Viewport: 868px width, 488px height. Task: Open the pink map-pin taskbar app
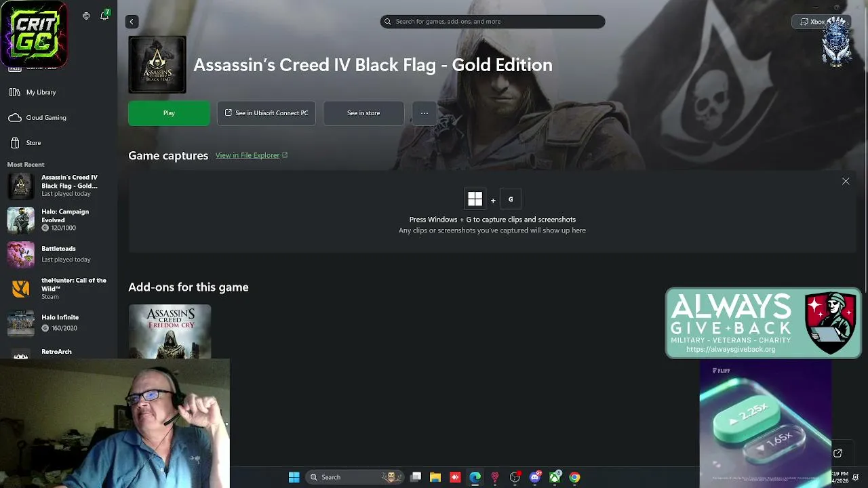pyautogui.click(x=495, y=477)
